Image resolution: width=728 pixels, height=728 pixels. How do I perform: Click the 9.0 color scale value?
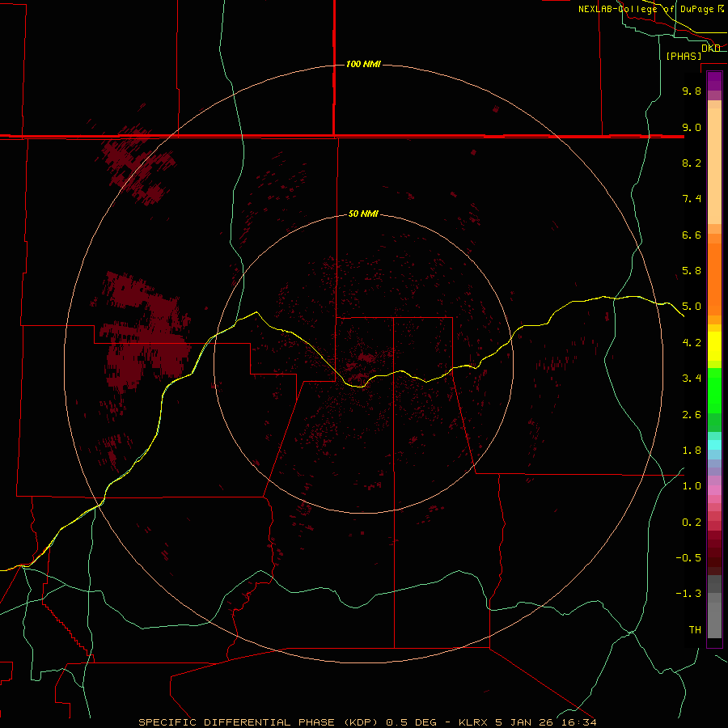(x=692, y=127)
